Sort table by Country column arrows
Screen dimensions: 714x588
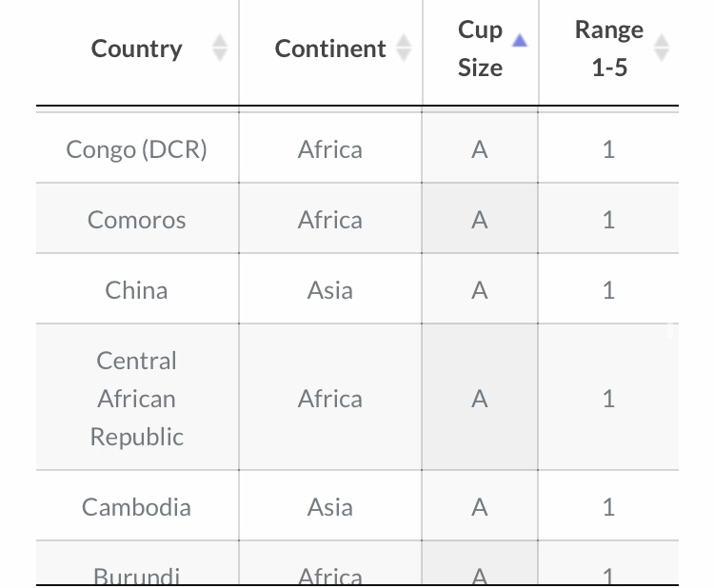coord(220,48)
